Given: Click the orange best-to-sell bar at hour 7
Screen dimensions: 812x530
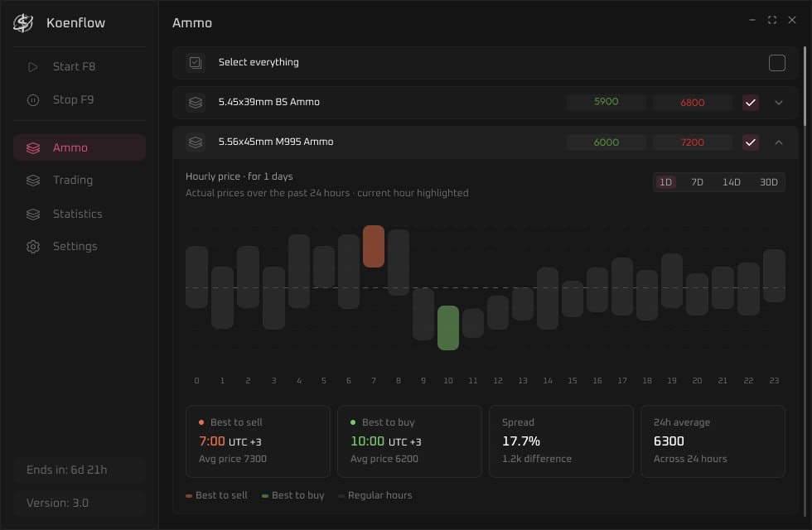Looking at the screenshot, I should click(374, 247).
